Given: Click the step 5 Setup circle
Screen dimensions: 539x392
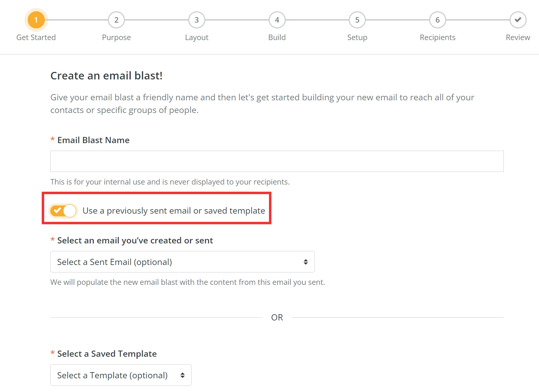Looking at the screenshot, I should point(357,20).
